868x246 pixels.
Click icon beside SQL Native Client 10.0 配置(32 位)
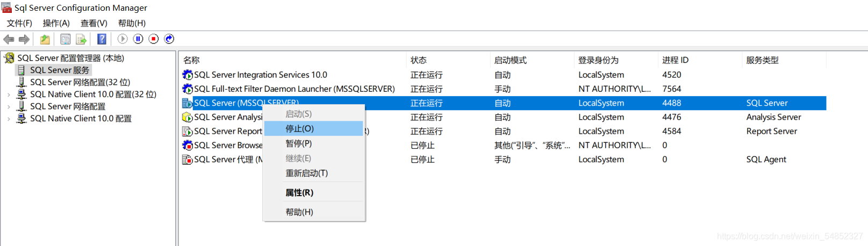click(21, 94)
